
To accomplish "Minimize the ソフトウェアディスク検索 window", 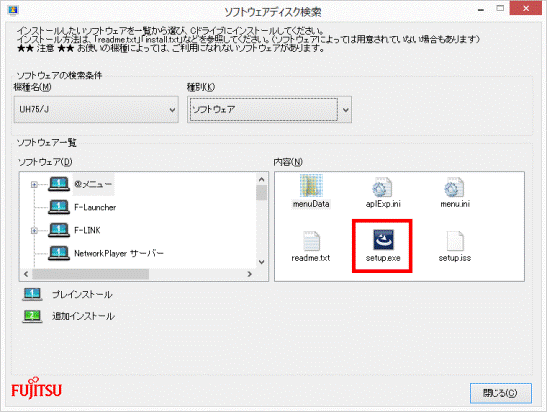I will pyautogui.click(x=481, y=9).
